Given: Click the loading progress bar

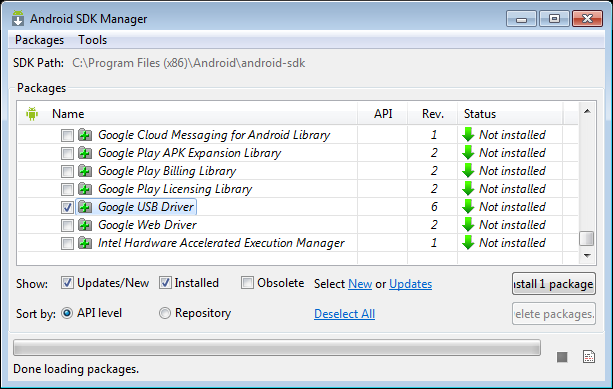Looking at the screenshot, I should pos(277,348).
